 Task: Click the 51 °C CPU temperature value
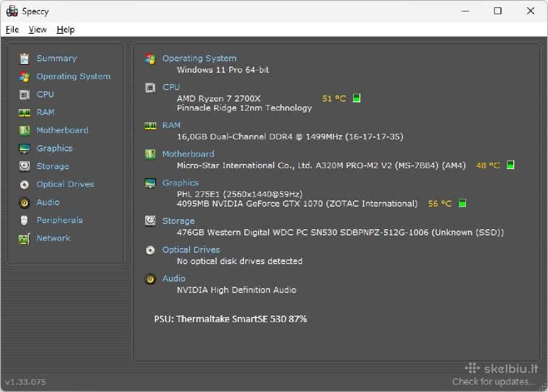(334, 99)
